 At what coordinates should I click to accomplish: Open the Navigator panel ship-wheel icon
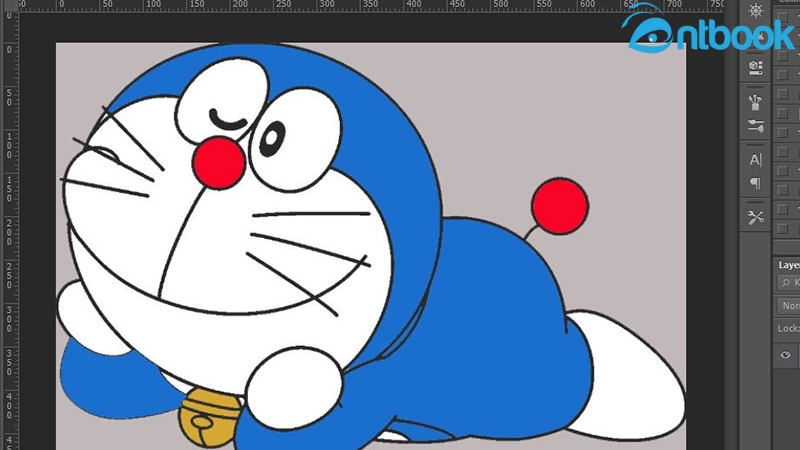tap(756, 10)
